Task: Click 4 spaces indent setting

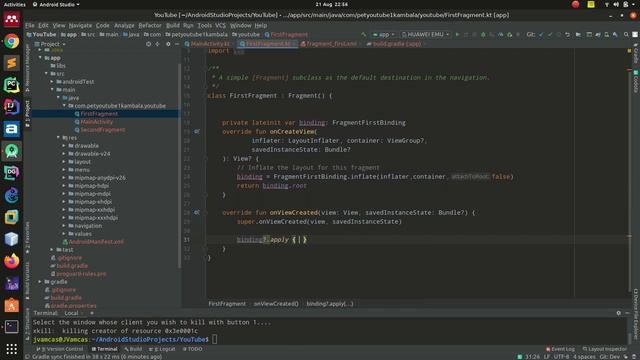Action: 584,357
